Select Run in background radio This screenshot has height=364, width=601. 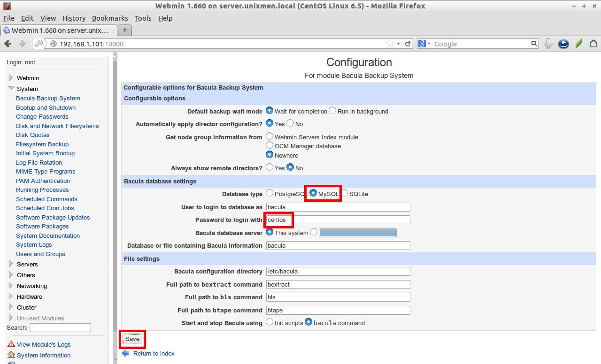point(332,111)
